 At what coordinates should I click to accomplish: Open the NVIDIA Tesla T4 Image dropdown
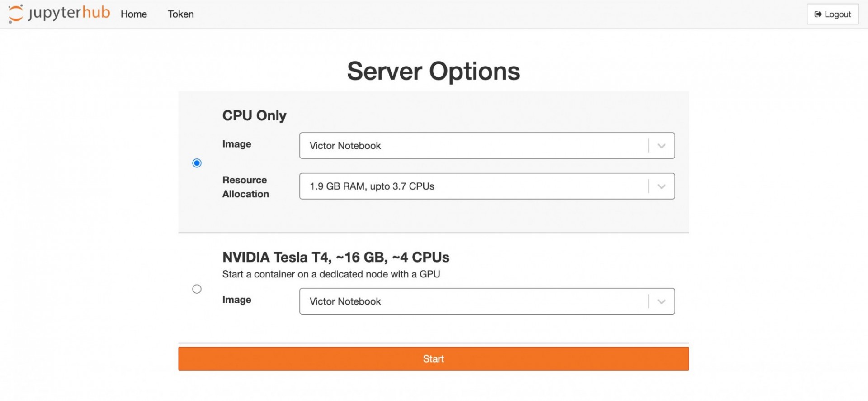[x=487, y=301]
